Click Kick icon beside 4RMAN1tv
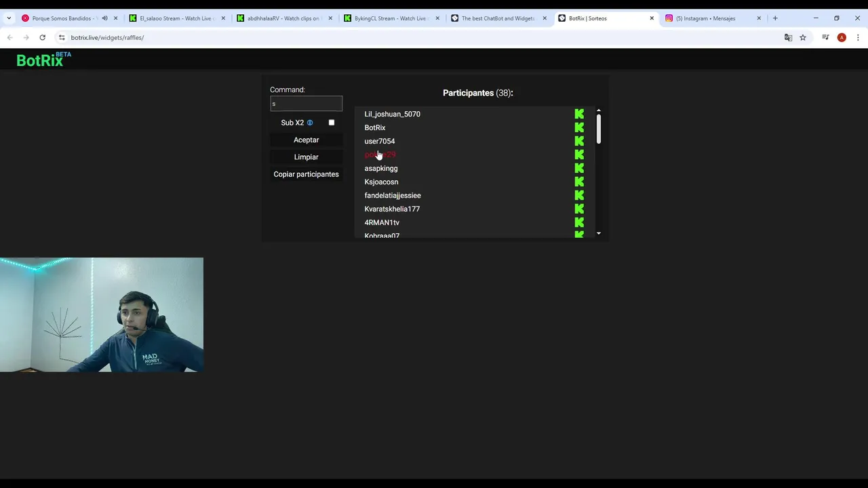Screen dimensions: 868x488 (579, 222)
